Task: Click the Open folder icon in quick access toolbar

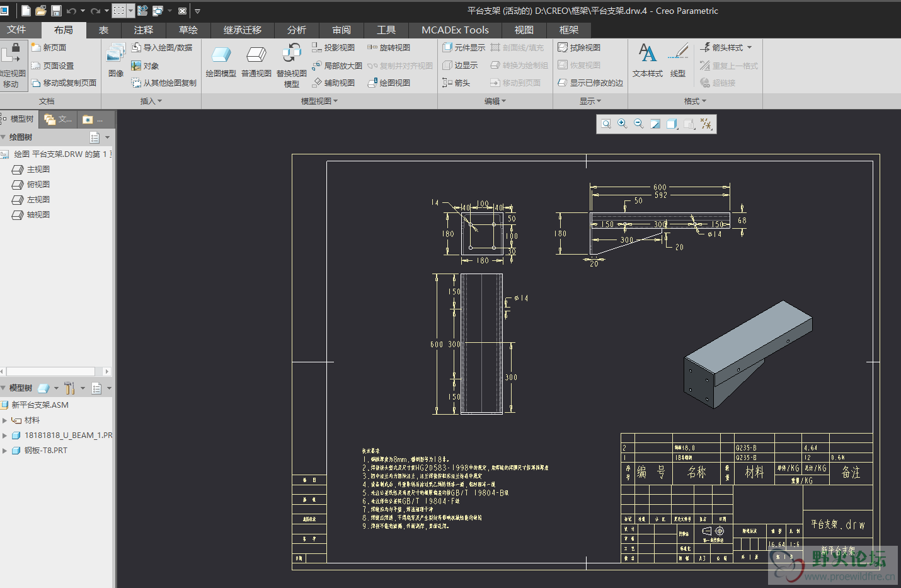Action: pos(41,11)
